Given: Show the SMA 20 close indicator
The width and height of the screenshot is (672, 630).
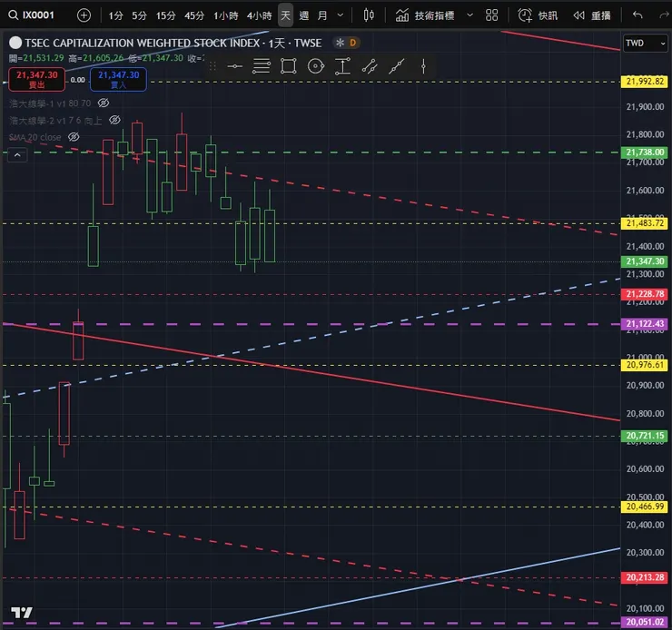Looking at the screenshot, I should coord(74,137).
